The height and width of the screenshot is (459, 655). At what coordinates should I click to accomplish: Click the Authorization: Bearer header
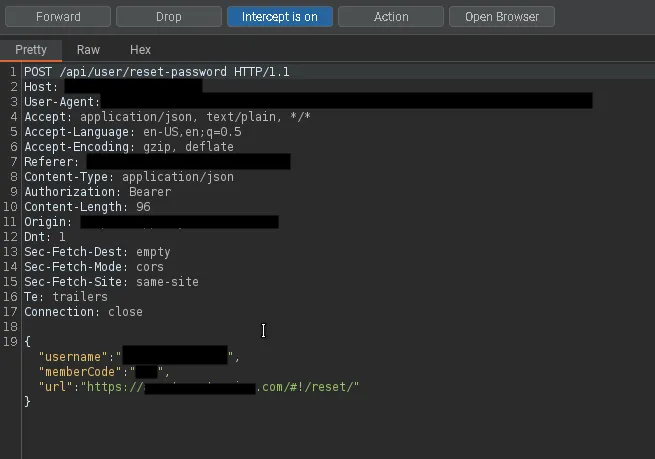(x=98, y=192)
